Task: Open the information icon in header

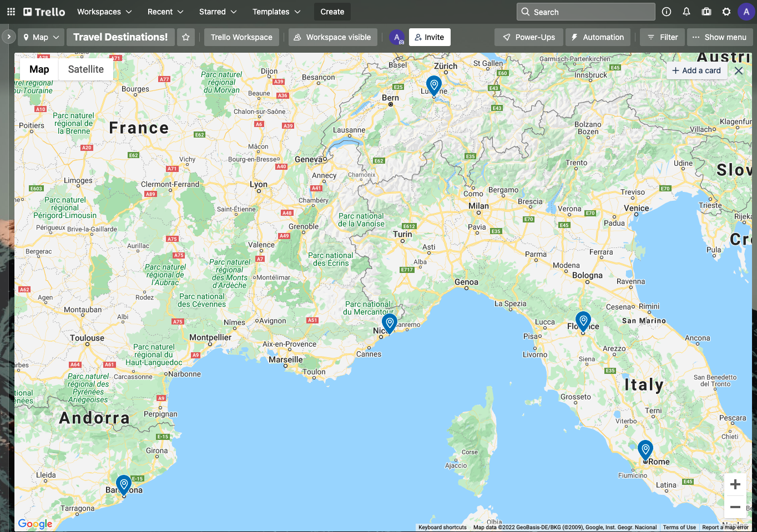Action: tap(667, 12)
